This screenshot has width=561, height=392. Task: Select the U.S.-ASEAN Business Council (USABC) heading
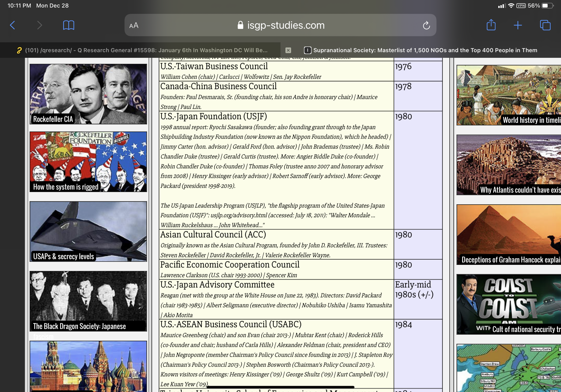click(231, 325)
